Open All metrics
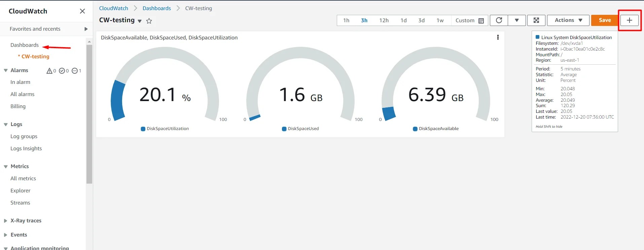 (x=23, y=178)
